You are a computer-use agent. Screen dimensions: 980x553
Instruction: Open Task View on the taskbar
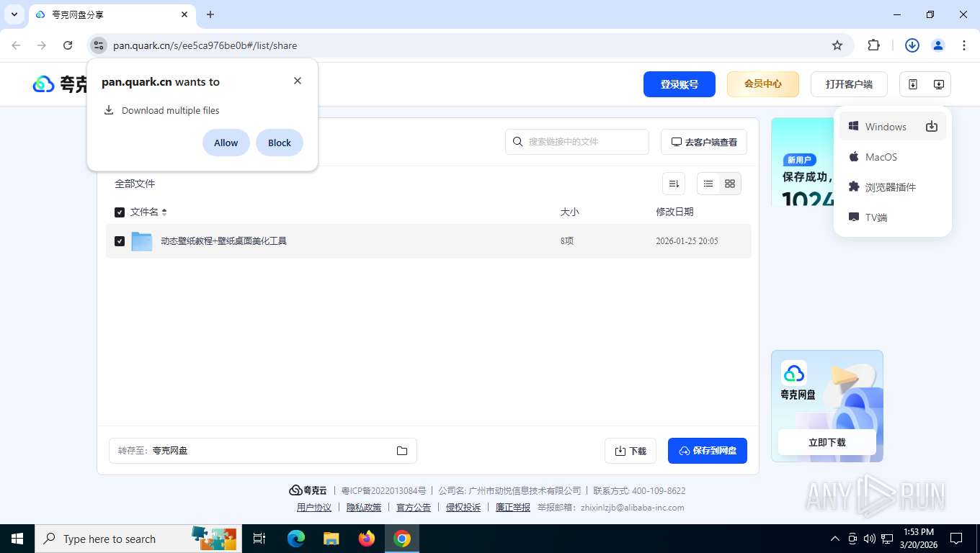click(x=259, y=539)
